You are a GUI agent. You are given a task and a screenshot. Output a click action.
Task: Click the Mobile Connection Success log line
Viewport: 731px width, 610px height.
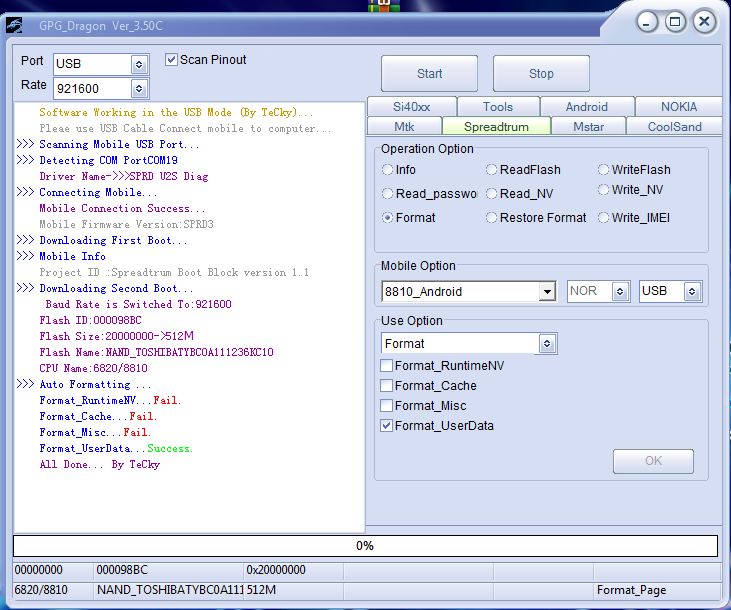[122, 208]
